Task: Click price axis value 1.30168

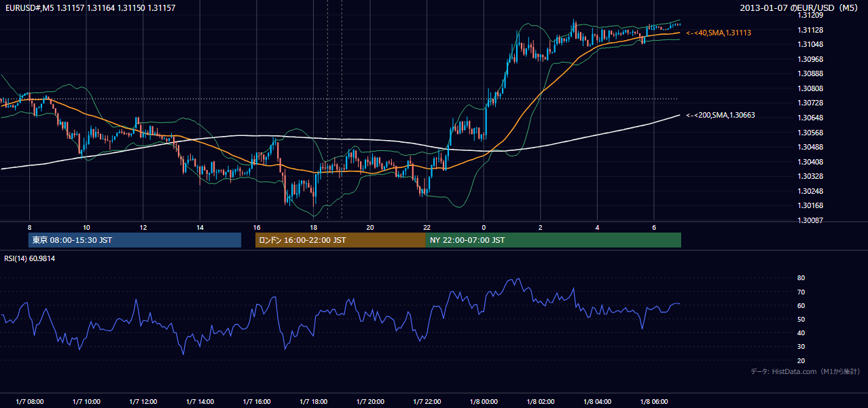Action: 811,205
